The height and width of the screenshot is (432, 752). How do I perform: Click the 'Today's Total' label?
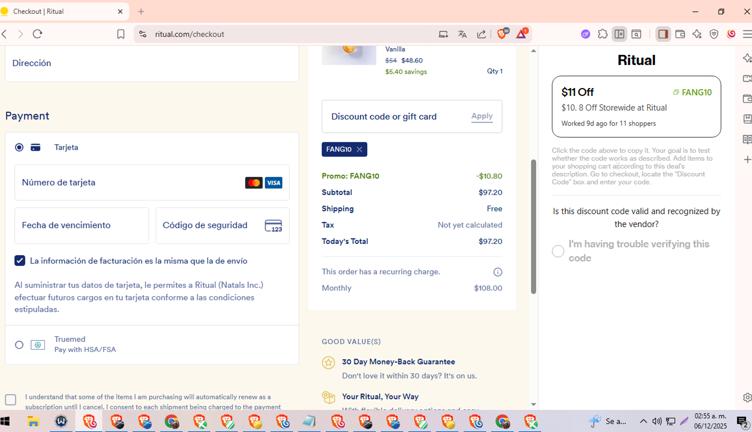click(345, 241)
